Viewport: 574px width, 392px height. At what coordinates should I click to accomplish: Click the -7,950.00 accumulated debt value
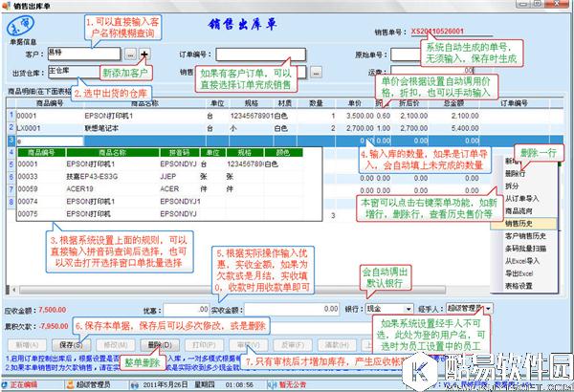(54, 326)
